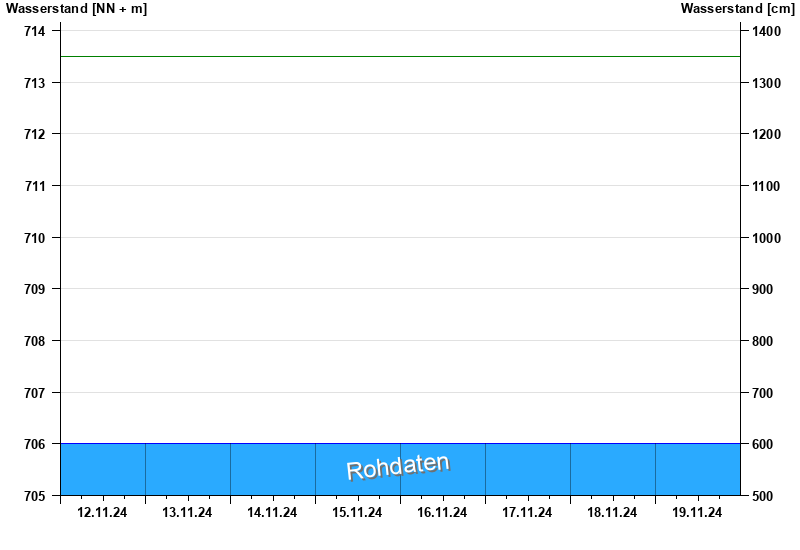
Task: Click the 14.11.24 date label
Action: click(x=272, y=513)
